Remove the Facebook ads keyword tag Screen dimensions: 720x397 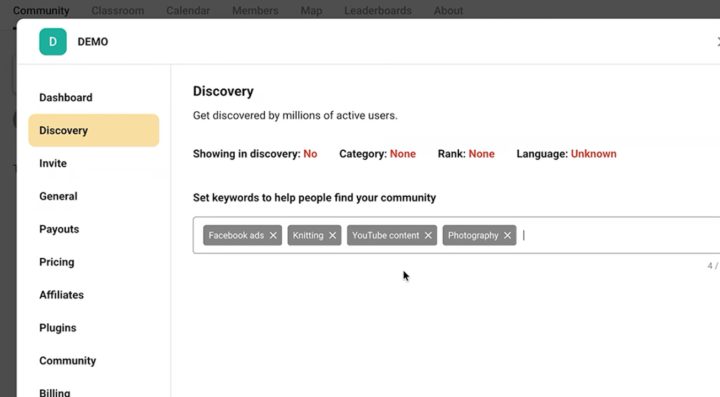point(273,235)
